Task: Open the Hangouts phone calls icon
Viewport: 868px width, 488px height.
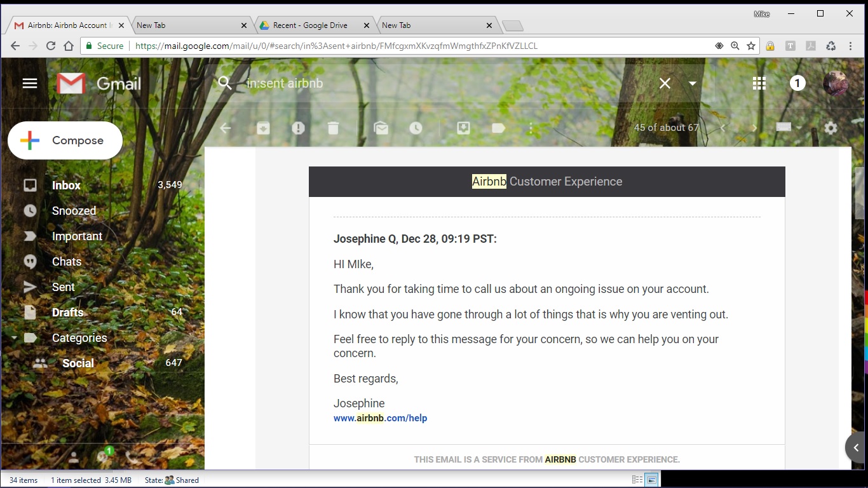Action: pos(132,456)
